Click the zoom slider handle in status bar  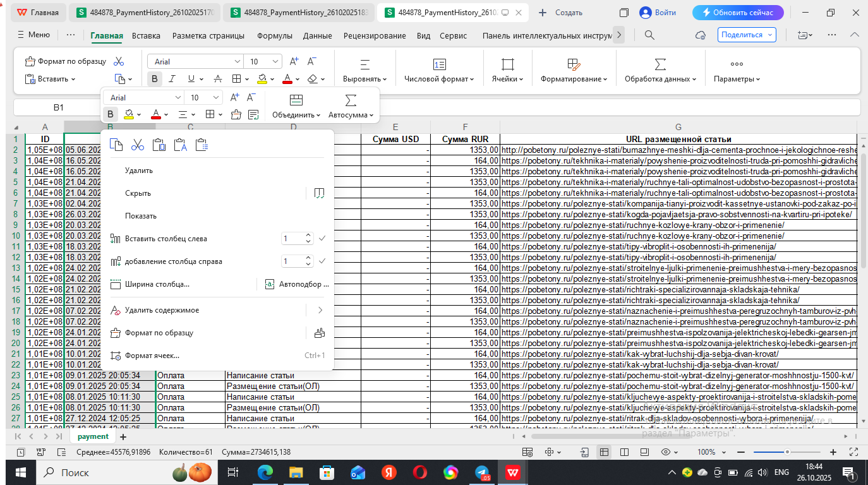[x=787, y=452]
